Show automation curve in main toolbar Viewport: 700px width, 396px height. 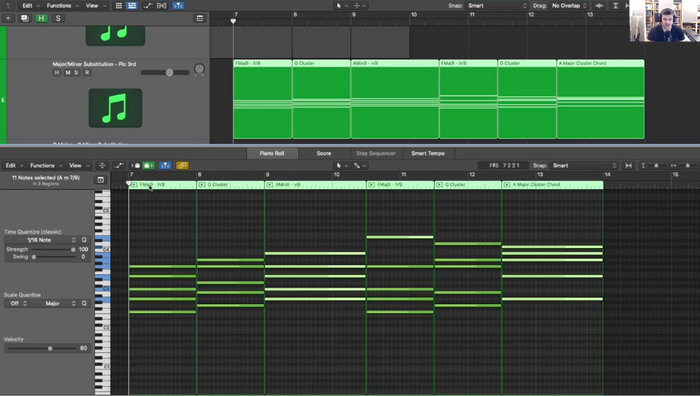point(148,5)
